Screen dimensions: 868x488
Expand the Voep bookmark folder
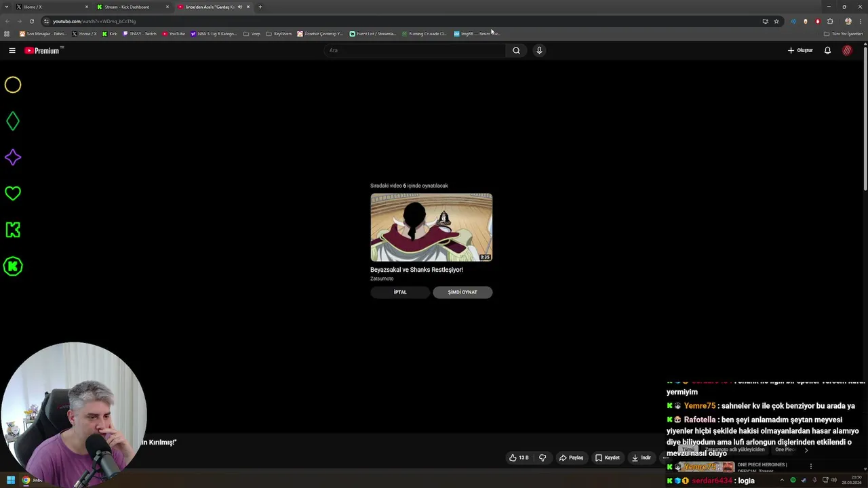pyautogui.click(x=252, y=33)
